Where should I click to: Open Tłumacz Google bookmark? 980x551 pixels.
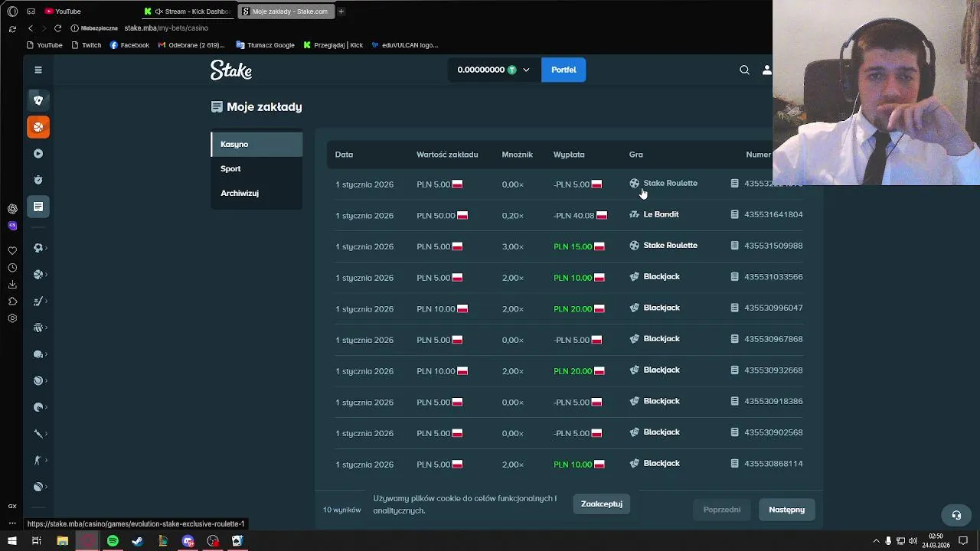265,45
